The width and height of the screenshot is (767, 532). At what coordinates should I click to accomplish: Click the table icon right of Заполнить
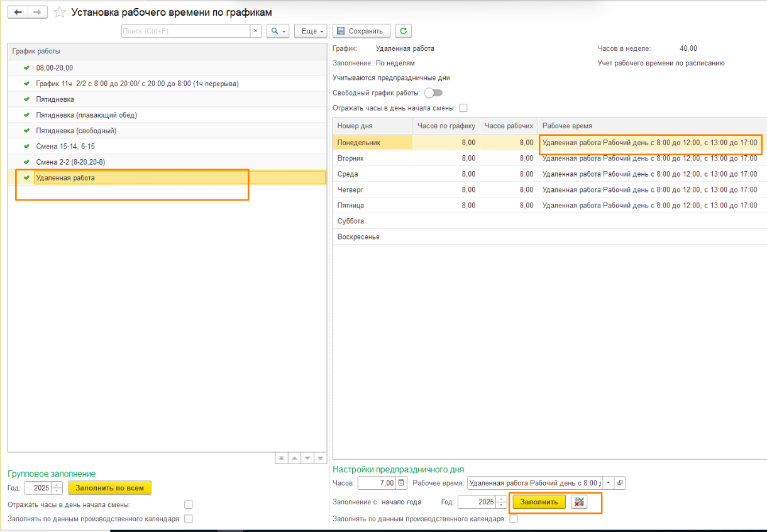pos(579,502)
